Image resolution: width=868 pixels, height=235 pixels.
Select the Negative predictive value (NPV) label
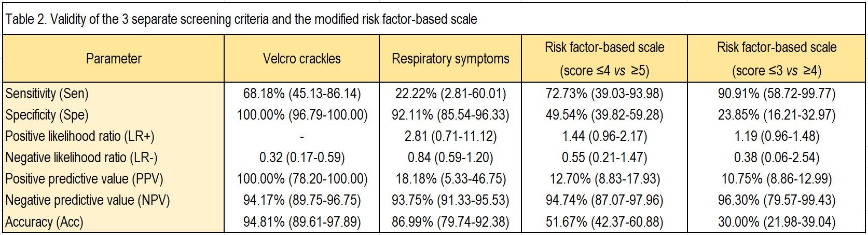87,200
